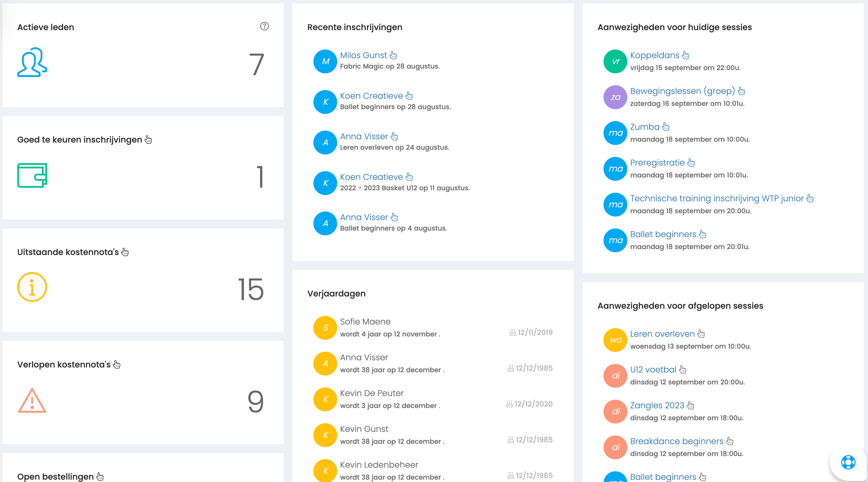
Task: Click the help question mark on Actieve leden
Action: coord(264,26)
